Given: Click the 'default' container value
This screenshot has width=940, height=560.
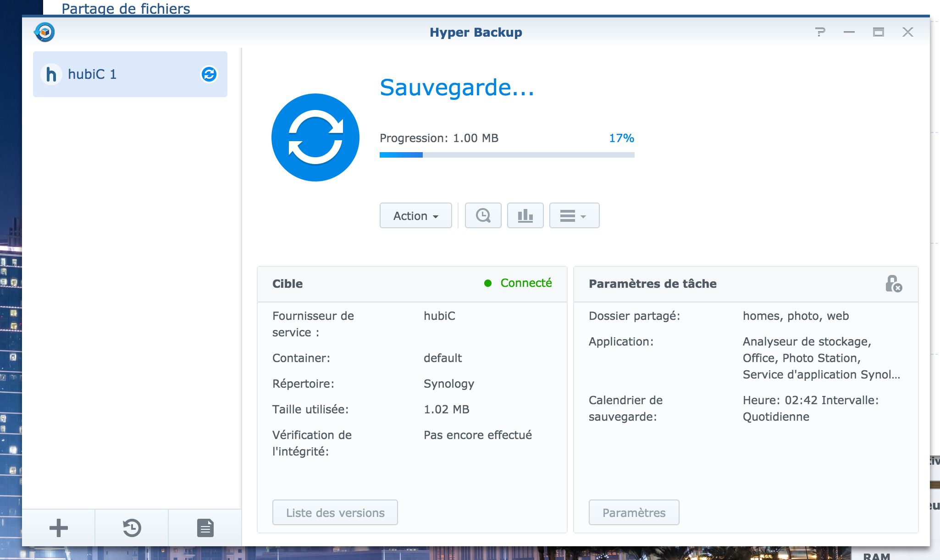Looking at the screenshot, I should (x=442, y=358).
